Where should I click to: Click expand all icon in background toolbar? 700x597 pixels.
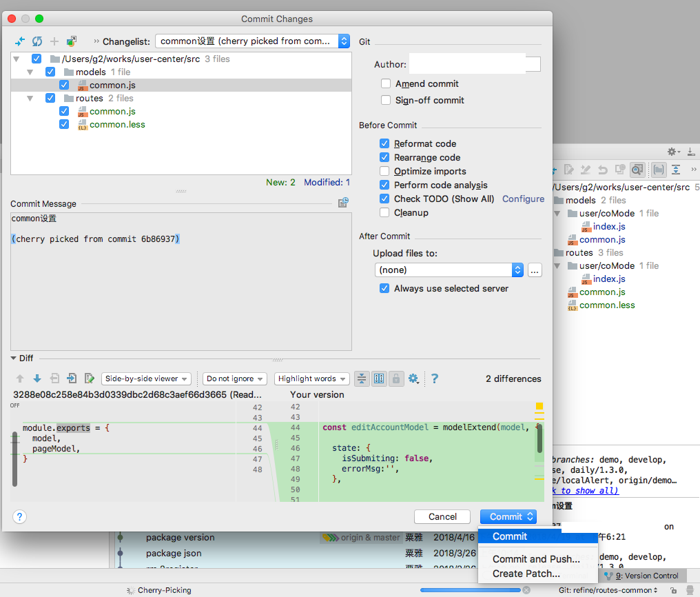[x=676, y=170]
